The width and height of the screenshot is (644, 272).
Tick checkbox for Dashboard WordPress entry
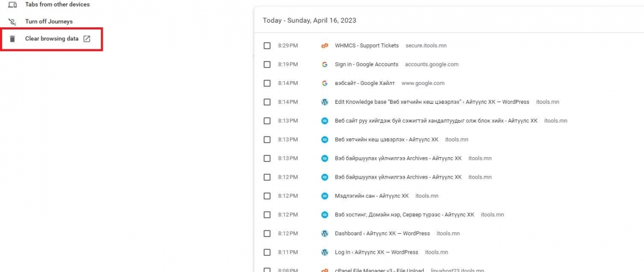pyautogui.click(x=267, y=233)
